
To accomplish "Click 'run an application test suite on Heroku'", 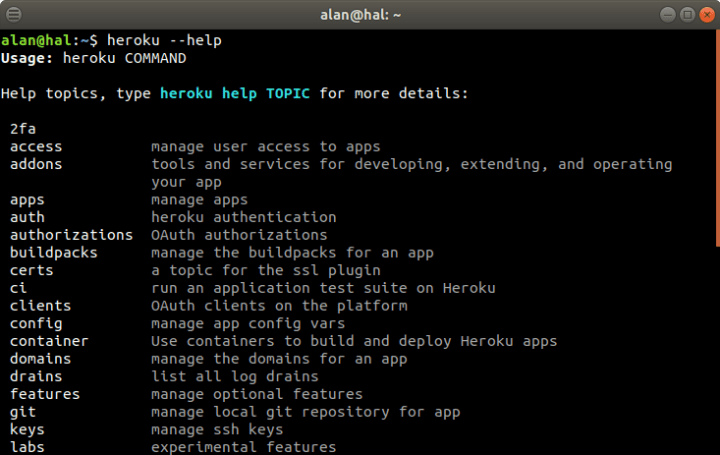I will tap(323, 288).
